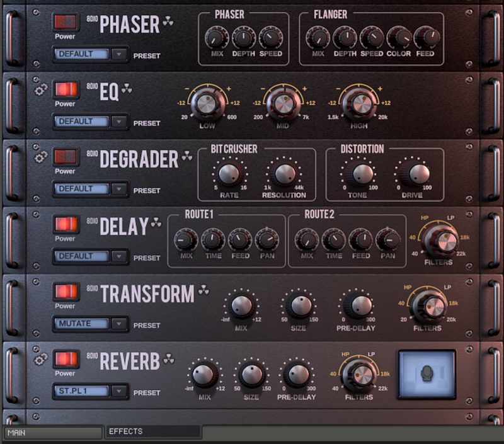Click the EQ LOW band knob

pos(207,103)
